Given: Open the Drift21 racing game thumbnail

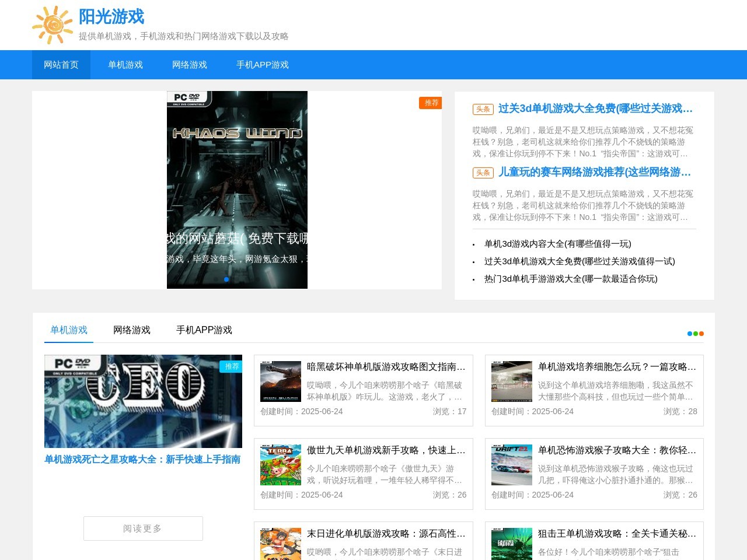Looking at the screenshot, I should coord(511,465).
